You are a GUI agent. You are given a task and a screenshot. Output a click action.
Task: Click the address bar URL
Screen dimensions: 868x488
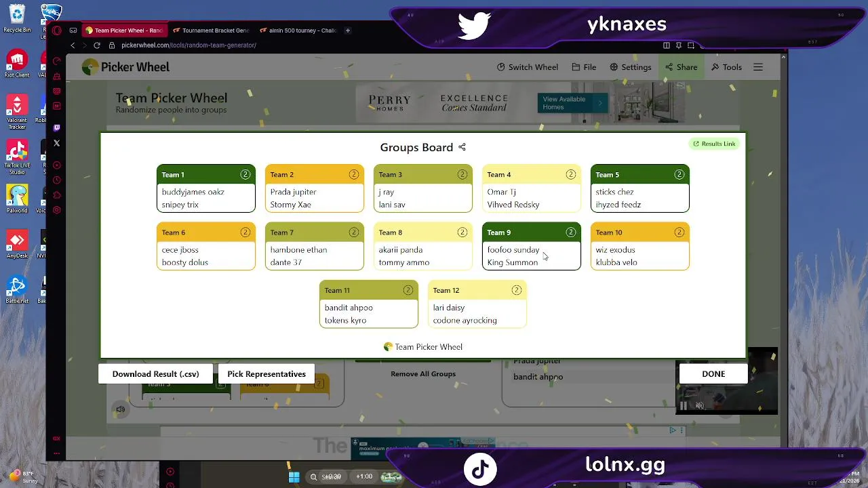pyautogui.click(x=189, y=45)
